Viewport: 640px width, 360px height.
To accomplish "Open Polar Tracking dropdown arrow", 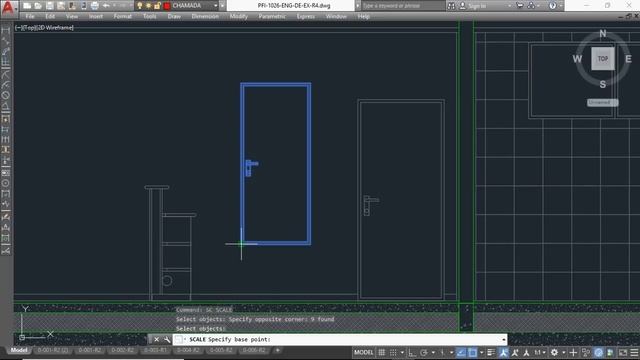I will tap(433, 352).
